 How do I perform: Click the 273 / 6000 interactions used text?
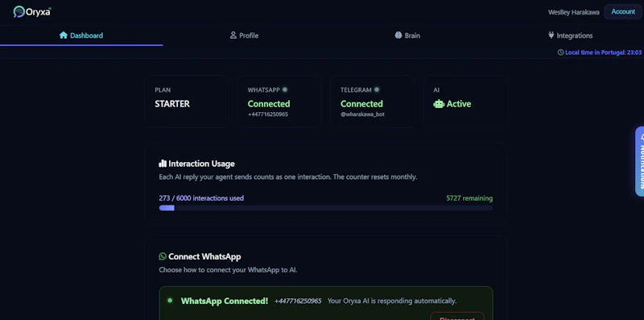[x=201, y=198]
